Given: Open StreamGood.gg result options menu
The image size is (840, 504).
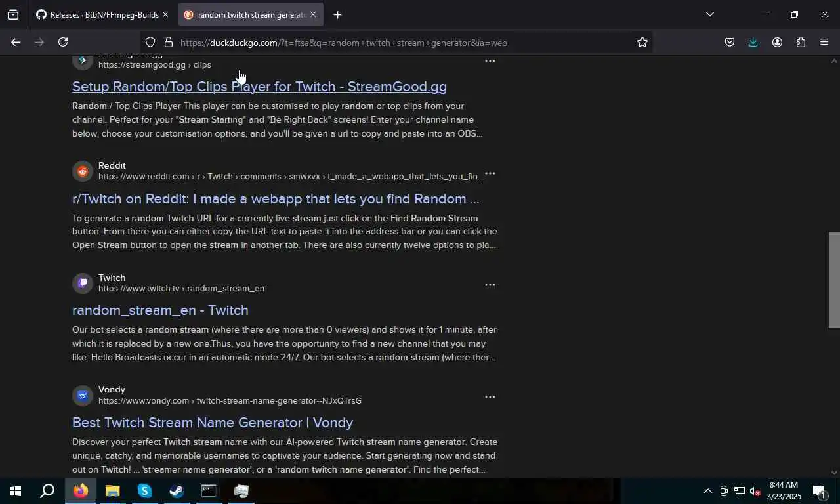Looking at the screenshot, I should 490,61.
